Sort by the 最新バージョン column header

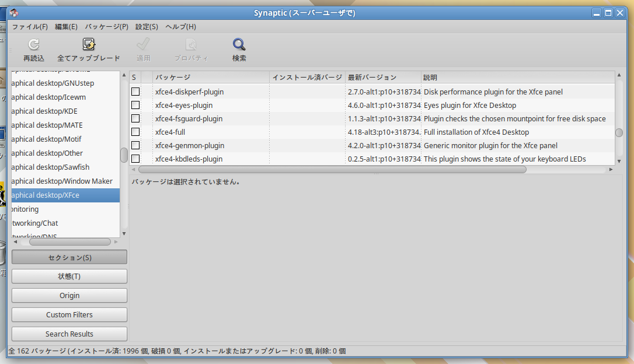click(x=383, y=77)
